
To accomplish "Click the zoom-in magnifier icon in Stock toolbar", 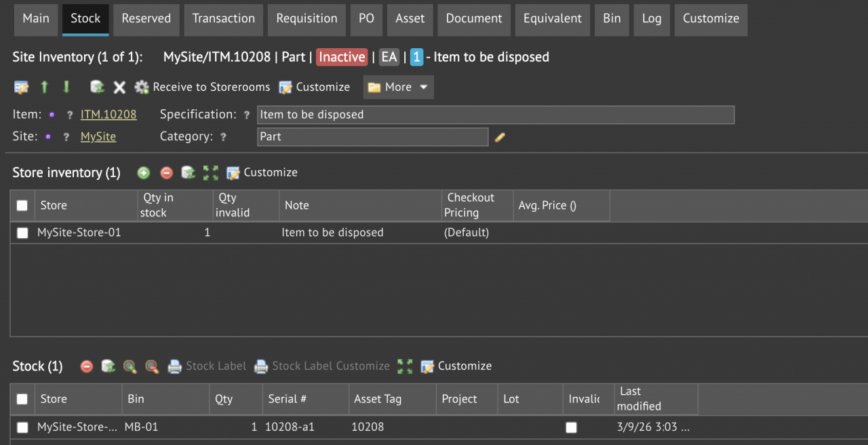I will pyautogui.click(x=130, y=366).
